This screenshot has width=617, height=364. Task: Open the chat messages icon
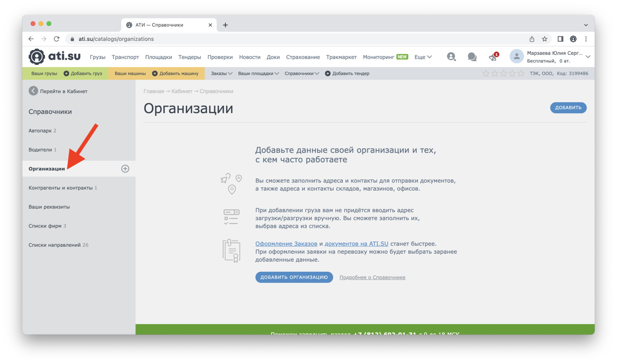pyautogui.click(x=472, y=57)
